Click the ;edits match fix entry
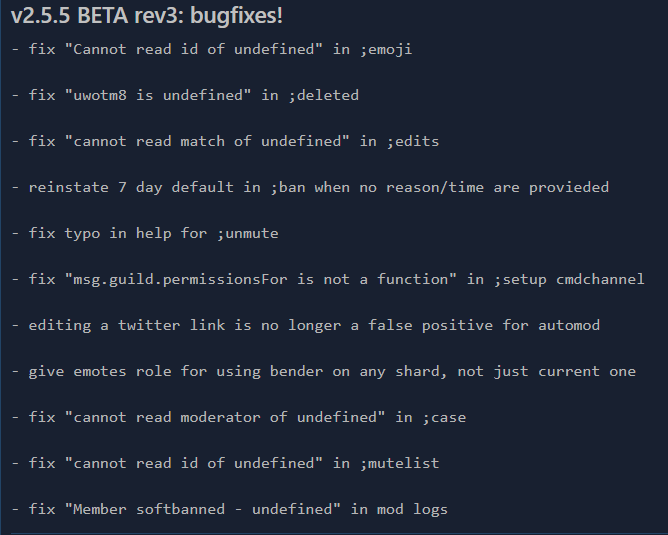The height and width of the screenshot is (535, 668). pyautogui.click(x=225, y=141)
